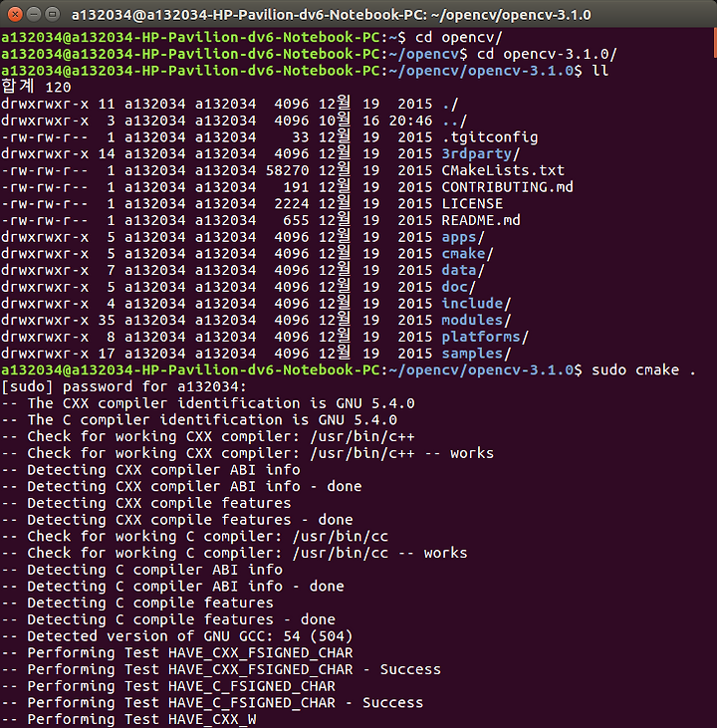The width and height of the screenshot is (717, 728).
Task: Click the file size '655' value
Action: point(296,220)
